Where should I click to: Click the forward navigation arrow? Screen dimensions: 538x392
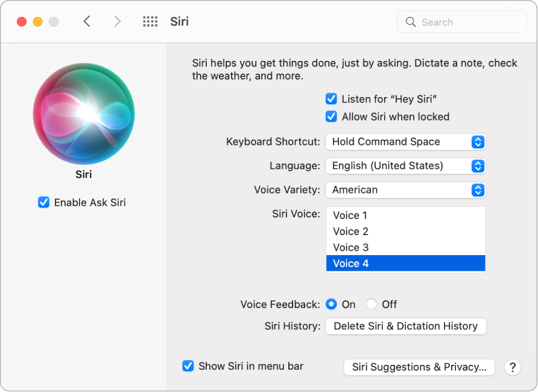point(117,21)
